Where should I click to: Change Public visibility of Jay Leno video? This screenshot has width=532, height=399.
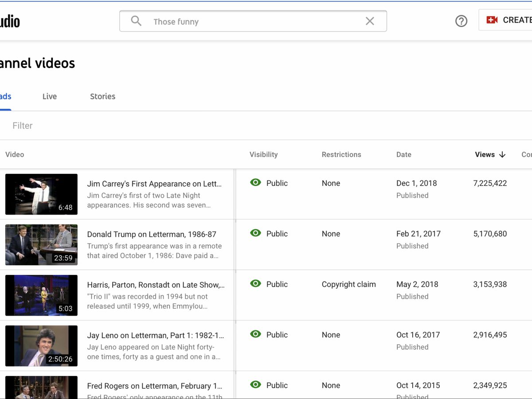click(277, 335)
